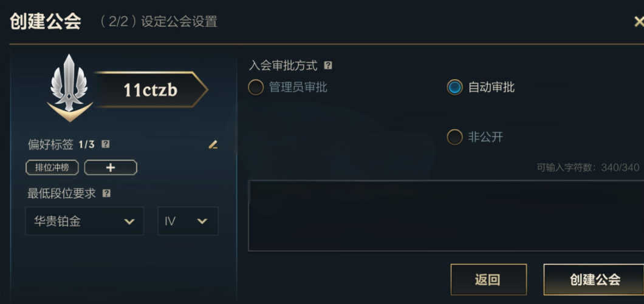644x304 pixels.
Task: Edit preference tags with pencil icon
Action: point(213,144)
